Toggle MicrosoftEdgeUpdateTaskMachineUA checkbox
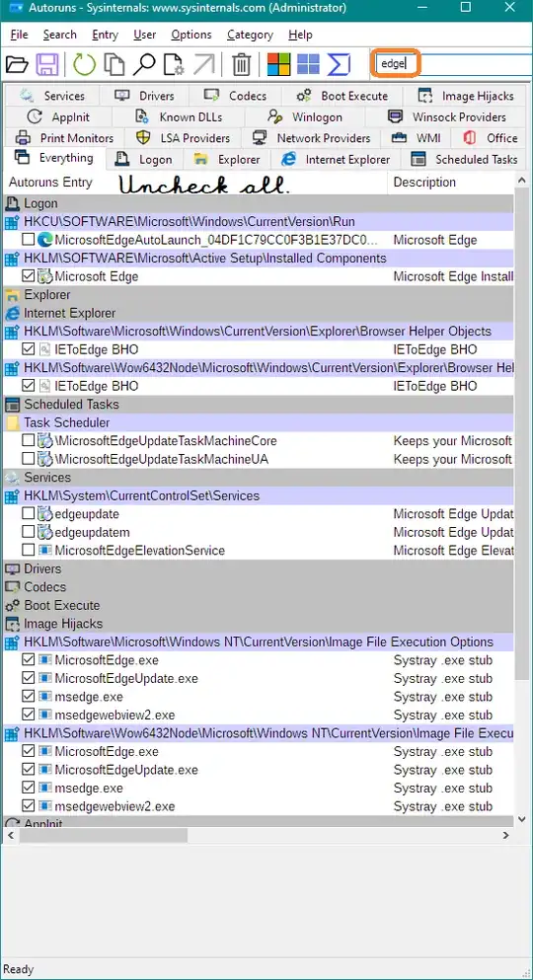 point(28,459)
